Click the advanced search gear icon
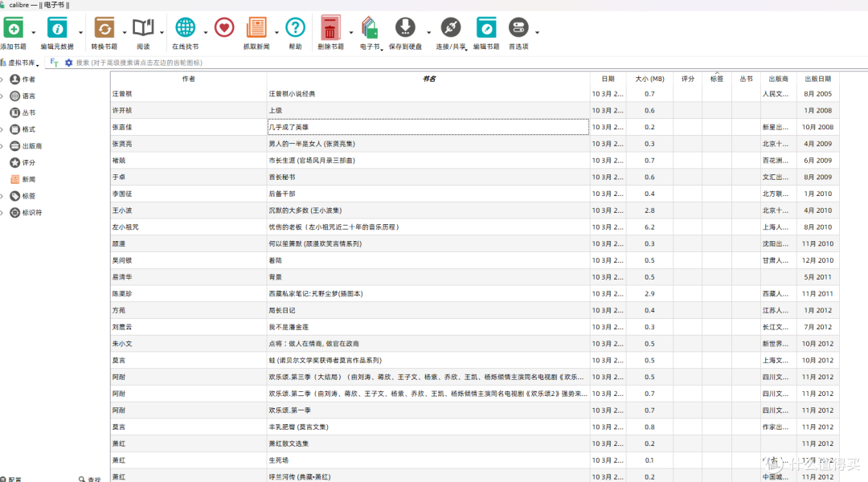The width and height of the screenshot is (868, 482). click(68, 63)
